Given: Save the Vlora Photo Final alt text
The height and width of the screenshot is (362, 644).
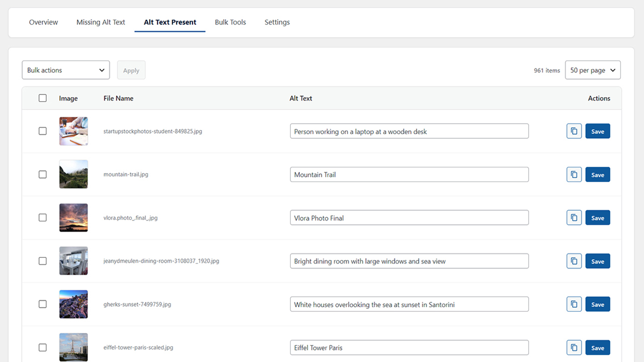Looking at the screenshot, I should 598,218.
